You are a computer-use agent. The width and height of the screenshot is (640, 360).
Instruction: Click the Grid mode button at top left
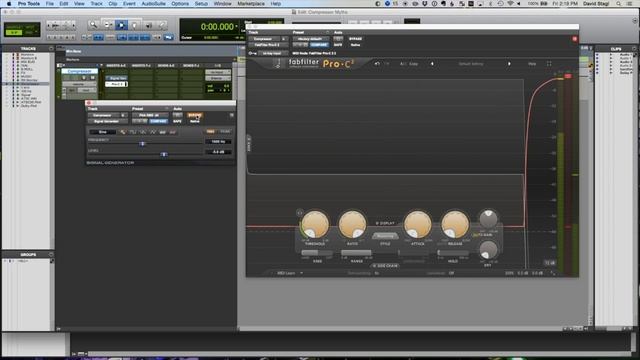(x=14, y=32)
